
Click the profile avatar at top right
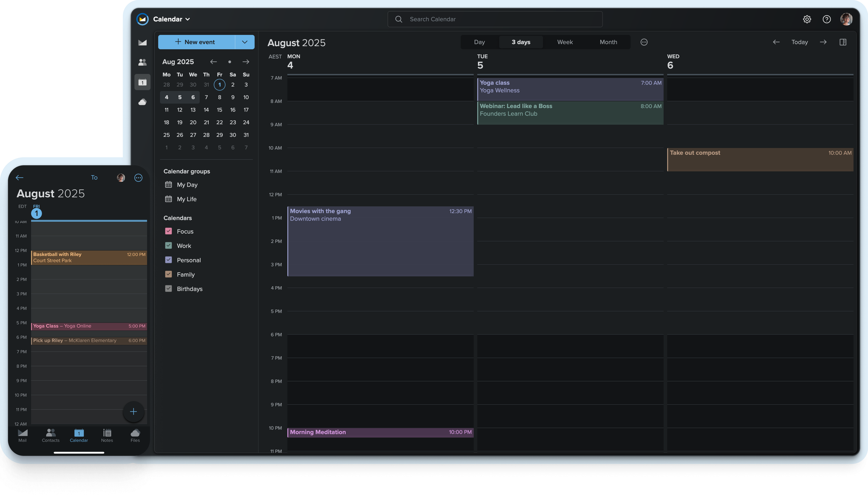click(847, 19)
